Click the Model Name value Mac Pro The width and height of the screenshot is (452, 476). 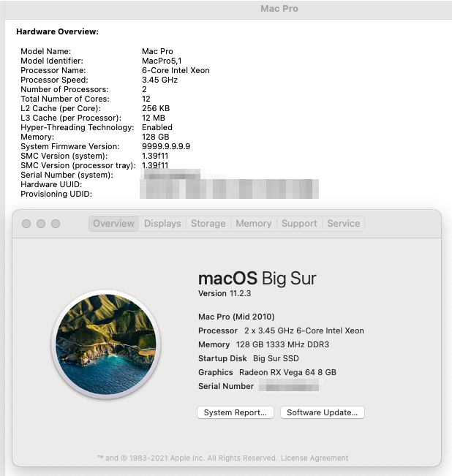(x=157, y=51)
